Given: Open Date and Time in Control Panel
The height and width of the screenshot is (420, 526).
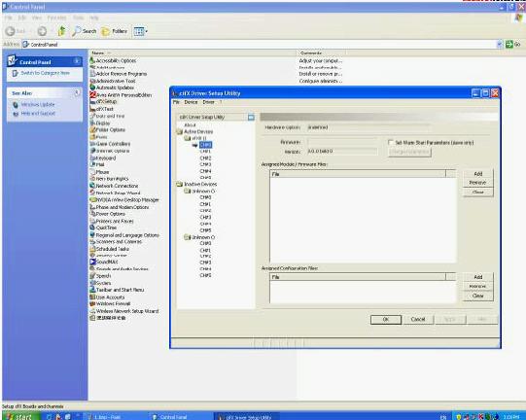Looking at the screenshot, I should pos(107,116).
